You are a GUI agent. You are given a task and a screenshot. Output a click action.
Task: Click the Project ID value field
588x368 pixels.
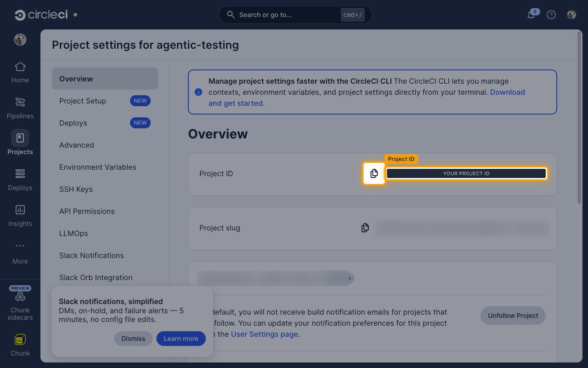(466, 173)
